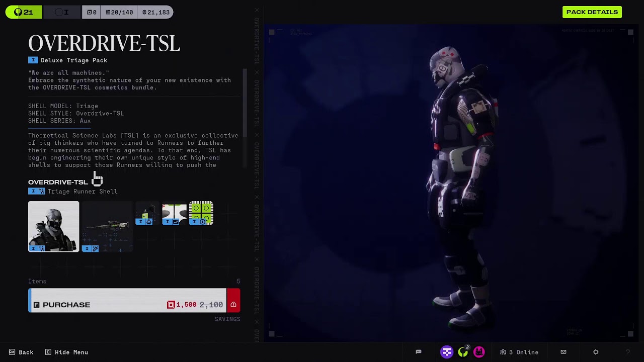Select the season rank I badge
This screenshot has height=362, width=644.
pos(62,12)
